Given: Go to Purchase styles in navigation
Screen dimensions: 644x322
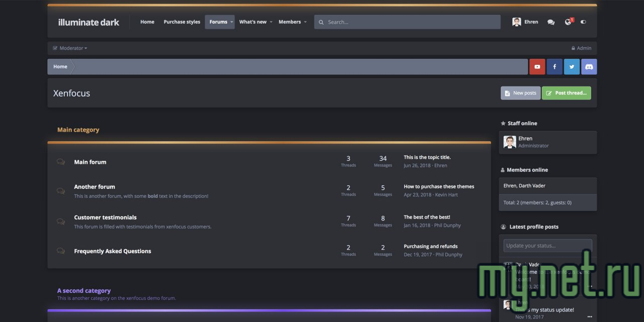Looking at the screenshot, I should 182,22.
